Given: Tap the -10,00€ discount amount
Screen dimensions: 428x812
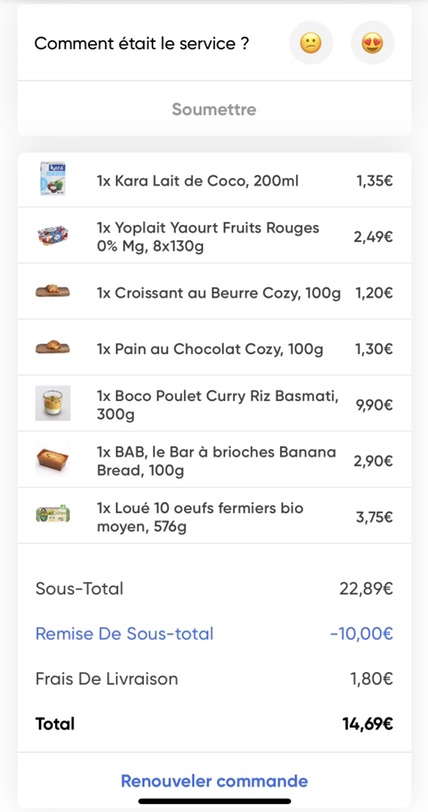Looking at the screenshot, I should tap(361, 633).
